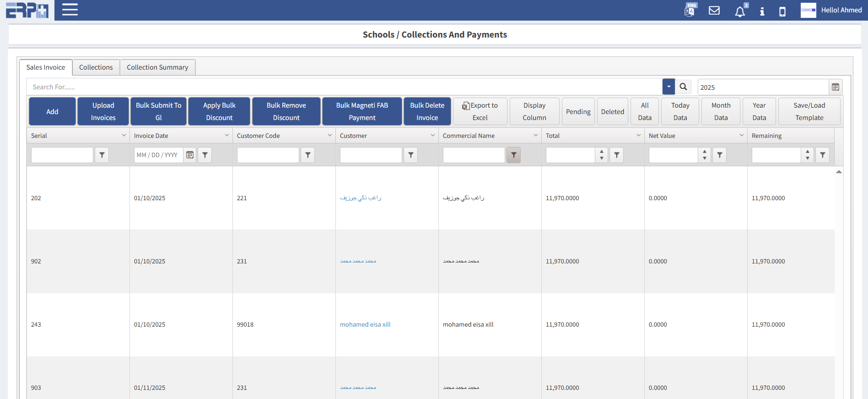Open the Invoice Date calendar icon
The height and width of the screenshot is (399, 868).
pyautogui.click(x=190, y=155)
